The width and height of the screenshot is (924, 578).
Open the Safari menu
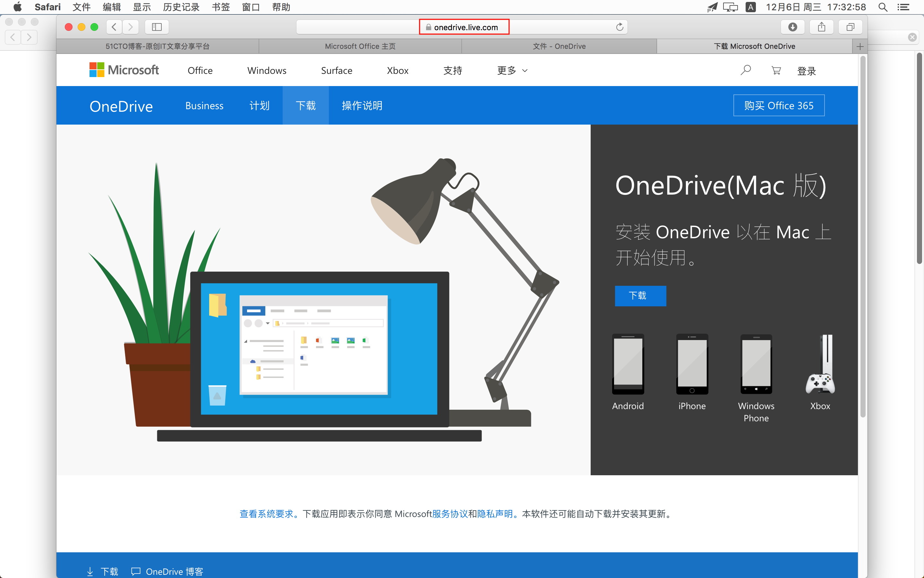coord(47,7)
